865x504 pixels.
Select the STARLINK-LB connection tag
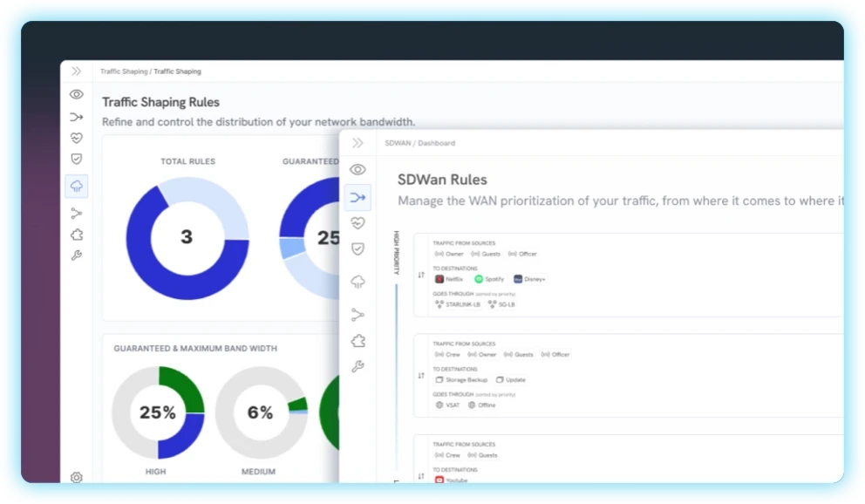[x=457, y=304]
